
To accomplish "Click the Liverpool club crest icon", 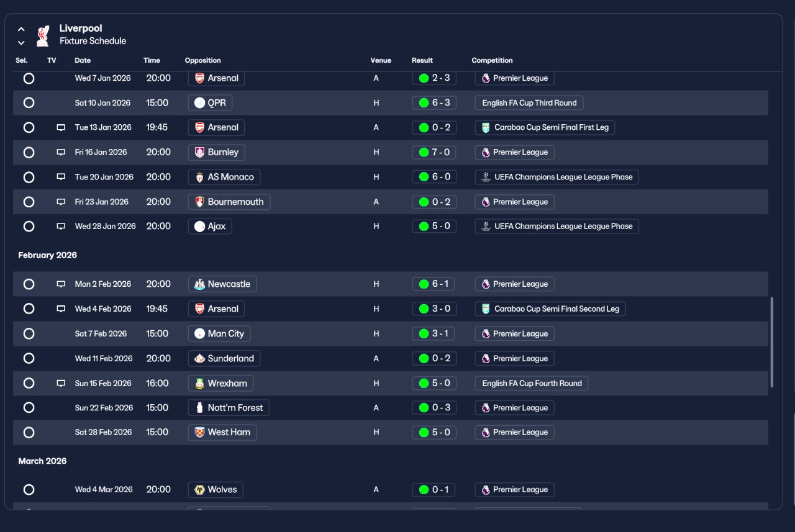I will pos(42,35).
